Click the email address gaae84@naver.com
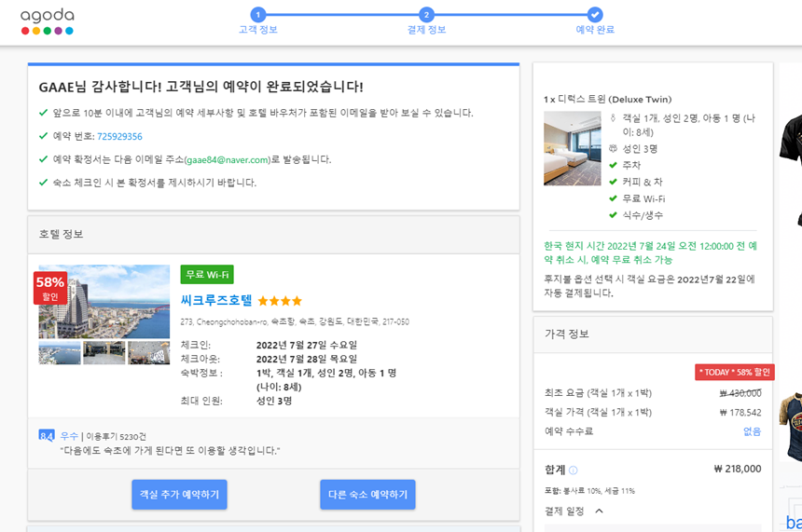Image resolution: width=802 pixels, height=532 pixels. (228, 160)
